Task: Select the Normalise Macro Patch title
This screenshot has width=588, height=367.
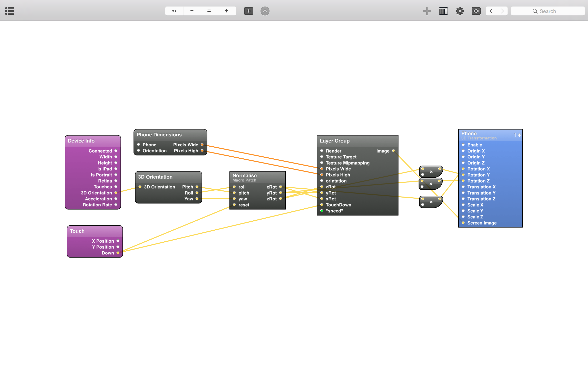Action: (x=244, y=176)
